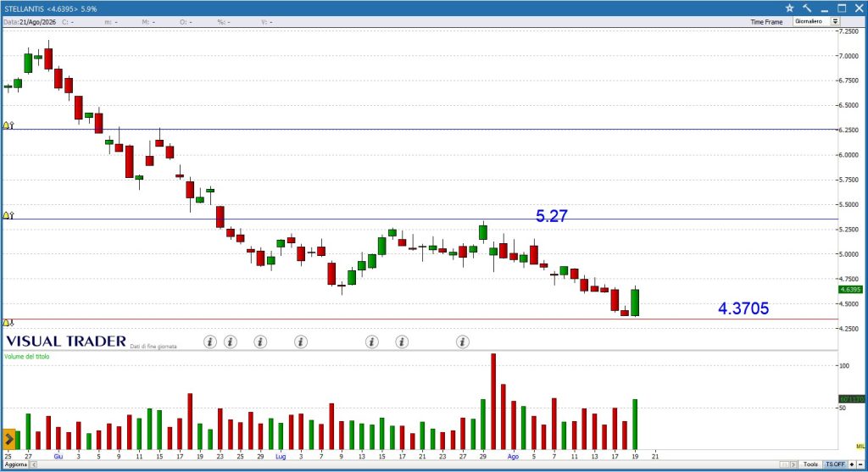
Task: Click the tallest red volume bar
Action: (x=493, y=401)
